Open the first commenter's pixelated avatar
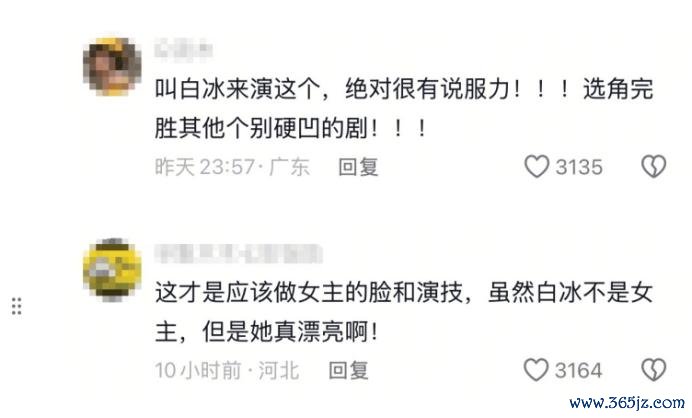 pos(113,67)
